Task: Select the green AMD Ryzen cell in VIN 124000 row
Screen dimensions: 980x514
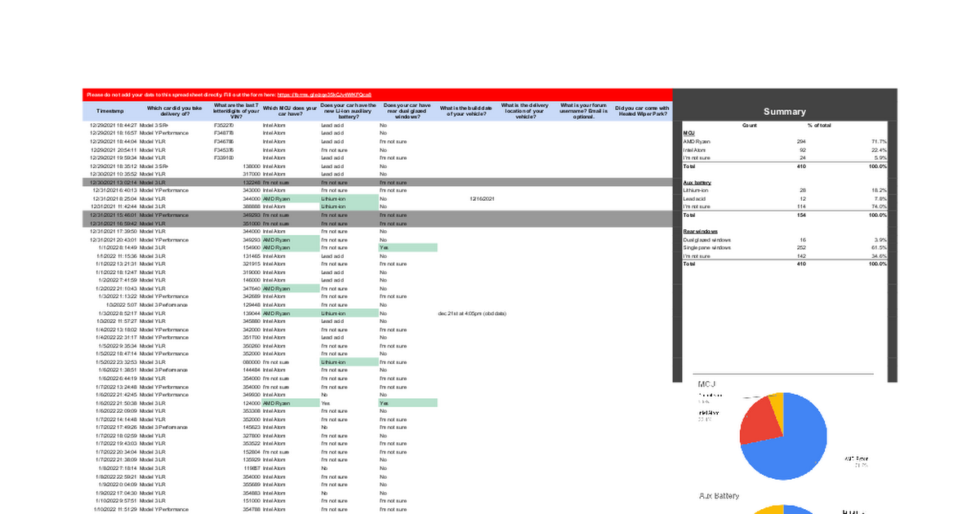Action: (x=290, y=403)
